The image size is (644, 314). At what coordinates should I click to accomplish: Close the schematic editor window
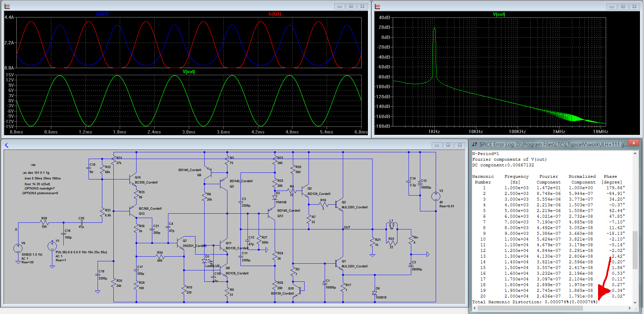(460, 145)
